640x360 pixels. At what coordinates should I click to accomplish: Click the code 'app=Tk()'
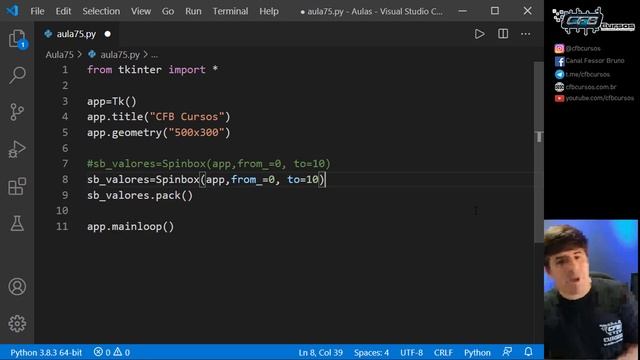click(x=112, y=101)
